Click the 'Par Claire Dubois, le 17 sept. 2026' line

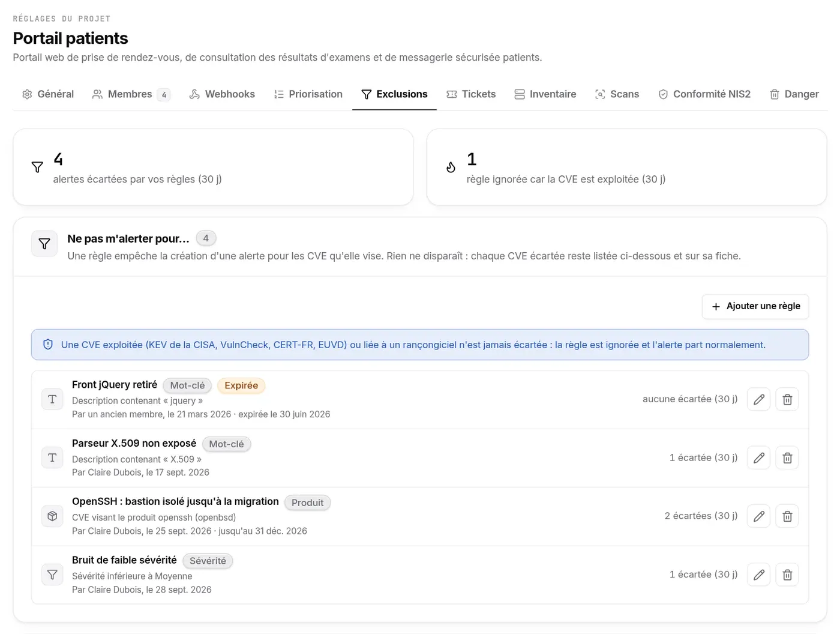pyautogui.click(x=140, y=472)
